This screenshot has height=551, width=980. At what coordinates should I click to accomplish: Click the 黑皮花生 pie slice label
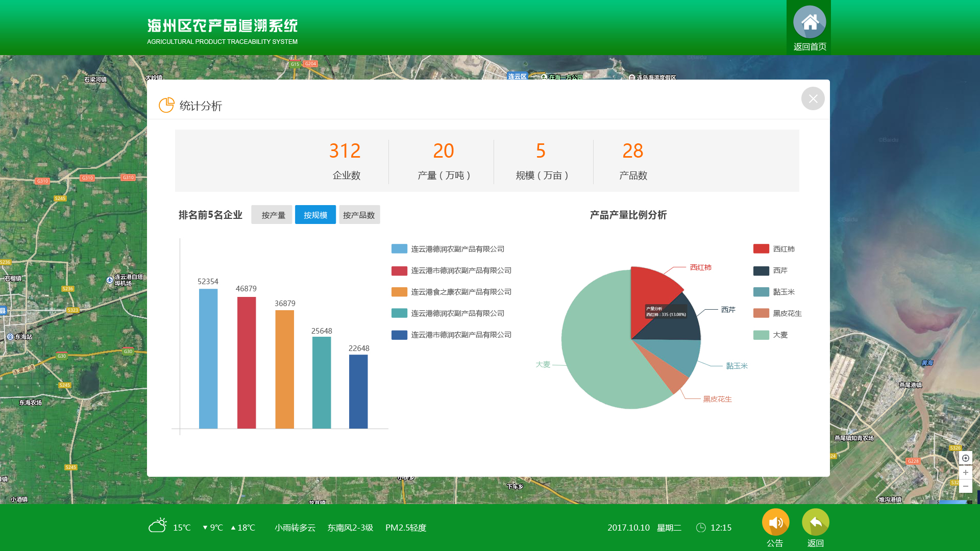click(717, 399)
